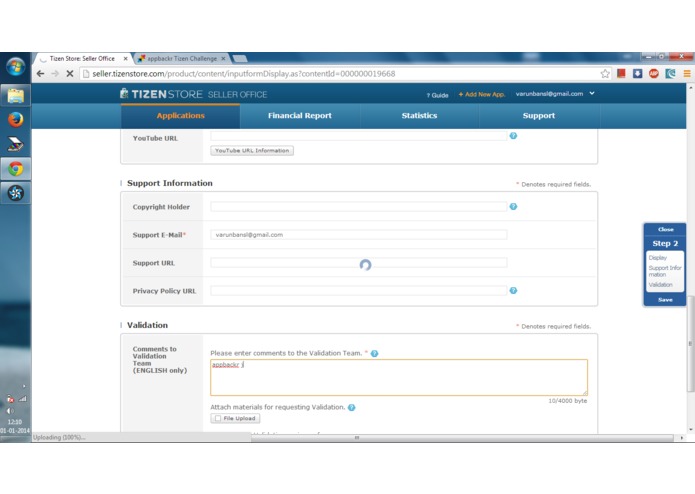Image resolution: width=695 pixels, height=494 pixels.
Task: Click the scanner app taskbar icon
Action: (x=16, y=144)
